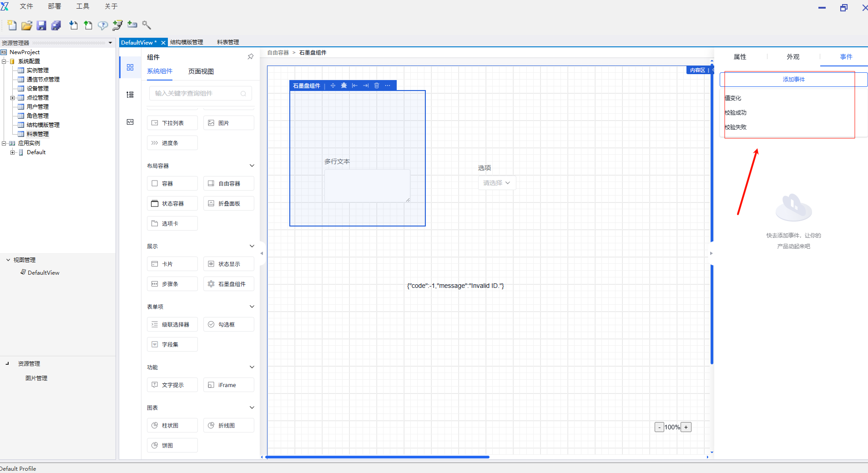Expand the Default tree node

pos(13,152)
